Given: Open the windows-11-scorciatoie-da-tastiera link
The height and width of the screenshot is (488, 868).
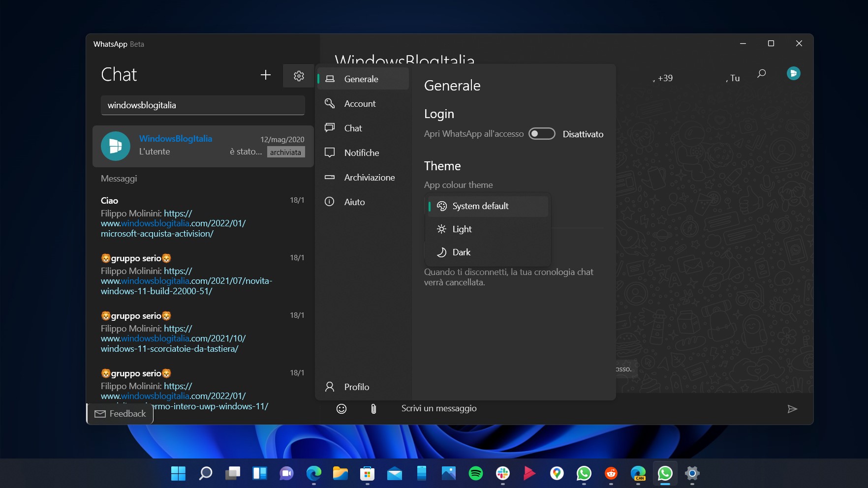Looking at the screenshot, I should 173,338.
